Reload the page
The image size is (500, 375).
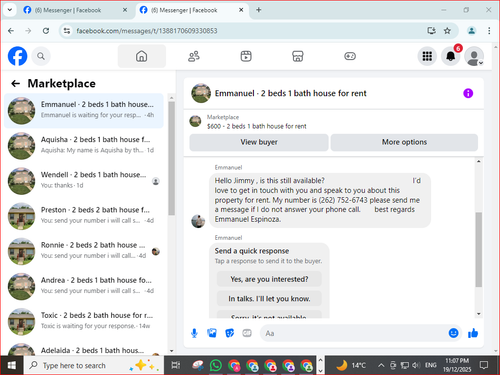coord(46,31)
